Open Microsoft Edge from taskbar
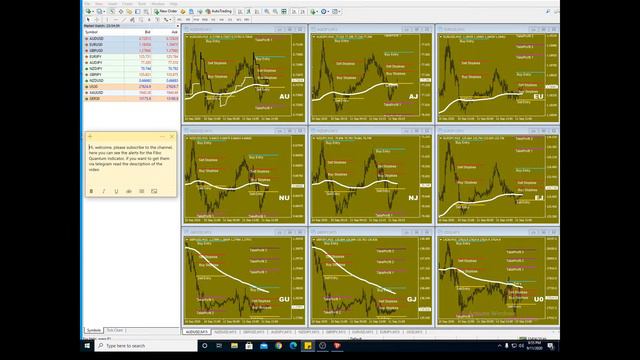The height and width of the screenshot is (360, 640). [x=293, y=346]
